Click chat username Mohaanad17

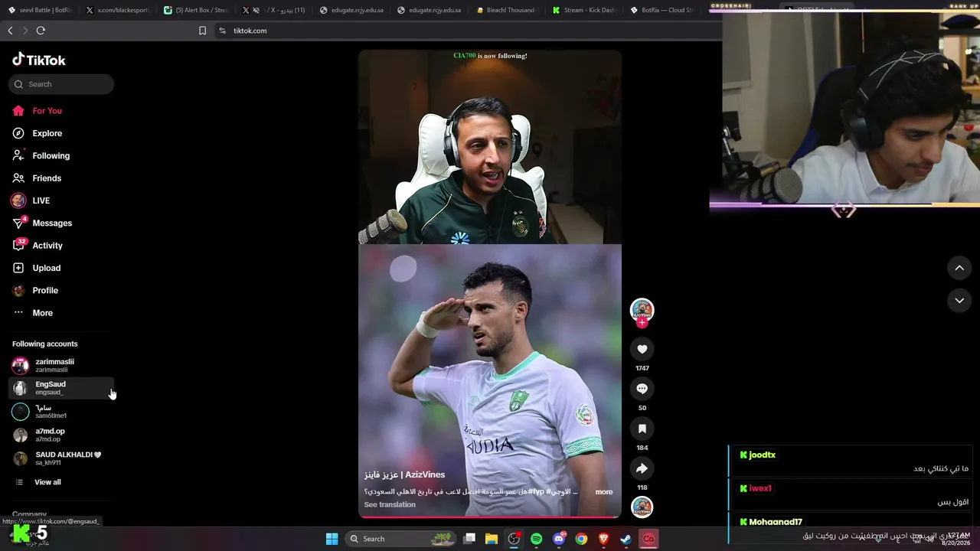click(x=776, y=522)
